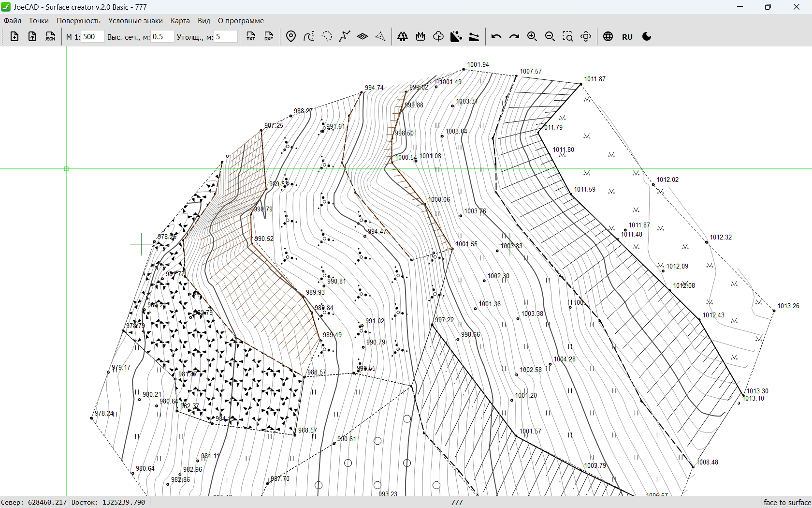The image size is (812, 508).
Task: Zoom in with the magnifier plus
Action: (x=532, y=37)
